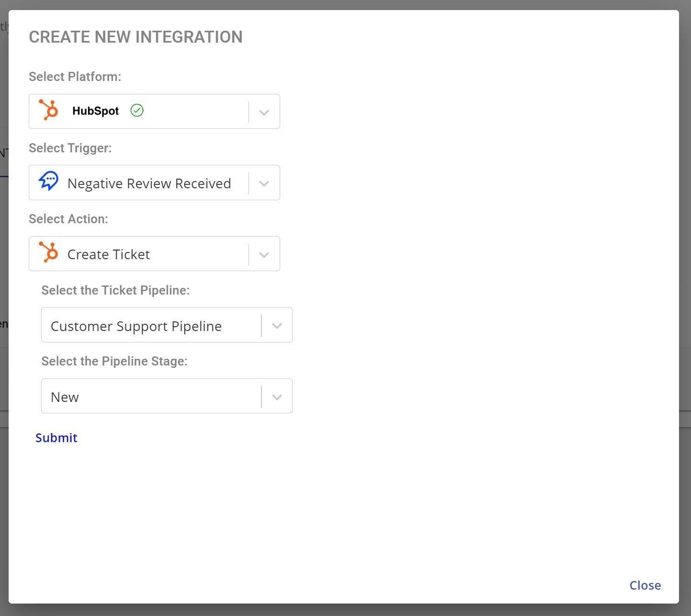Expand the Pipeline Stage dropdown chevron

coord(276,397)
